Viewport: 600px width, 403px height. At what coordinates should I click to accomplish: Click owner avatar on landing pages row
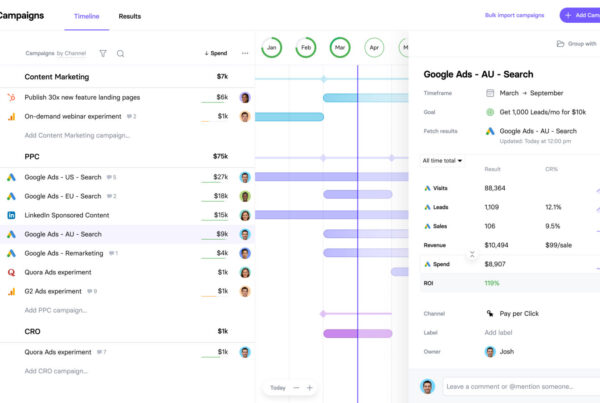coord(245,98)
